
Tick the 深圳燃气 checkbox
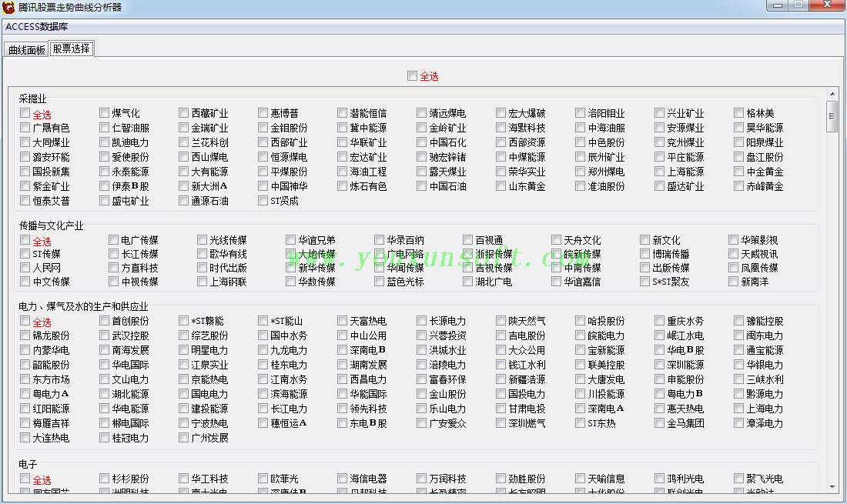(x=500, y=423)
